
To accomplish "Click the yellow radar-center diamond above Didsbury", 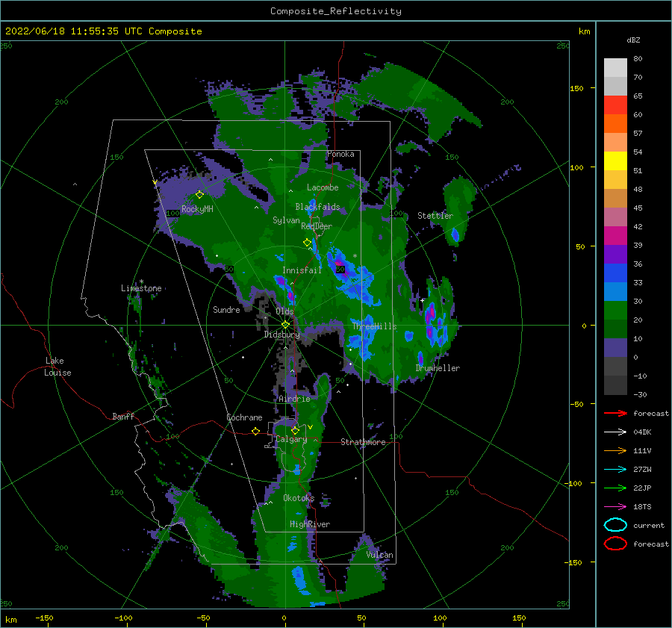I will click(x=285, y=325).
